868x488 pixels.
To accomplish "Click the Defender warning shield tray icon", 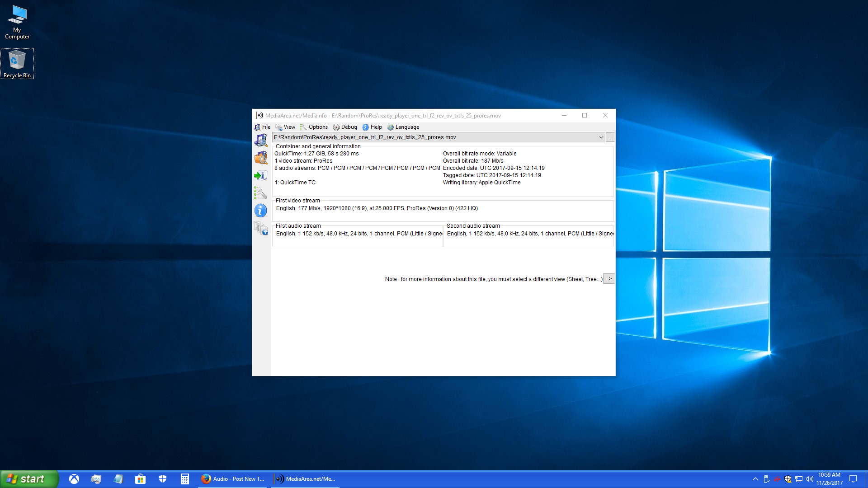I will [x=788, y=479].
